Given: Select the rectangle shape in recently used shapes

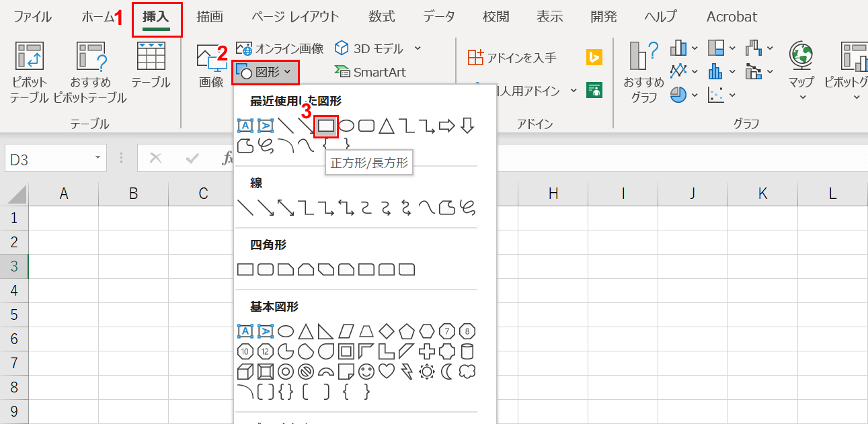Looking at the screenshot, I should (x=327, y=126).
